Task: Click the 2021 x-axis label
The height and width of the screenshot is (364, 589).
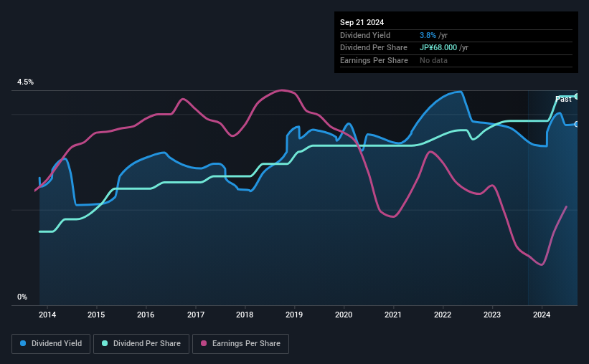Action: [x=393, y=315]
